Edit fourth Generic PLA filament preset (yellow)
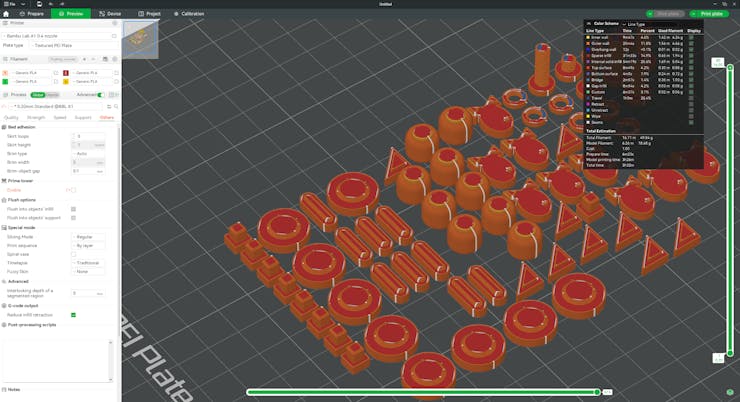740x402 pixels. click(x=116, y=82)
